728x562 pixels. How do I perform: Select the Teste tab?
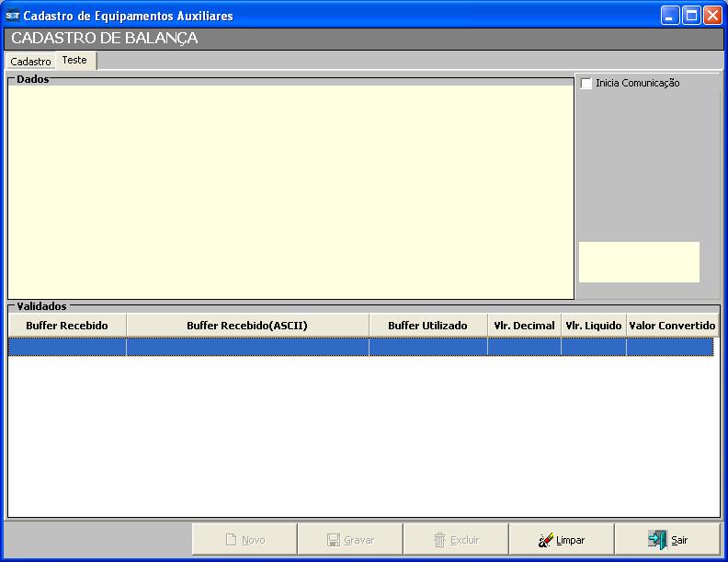coord(74,60)
